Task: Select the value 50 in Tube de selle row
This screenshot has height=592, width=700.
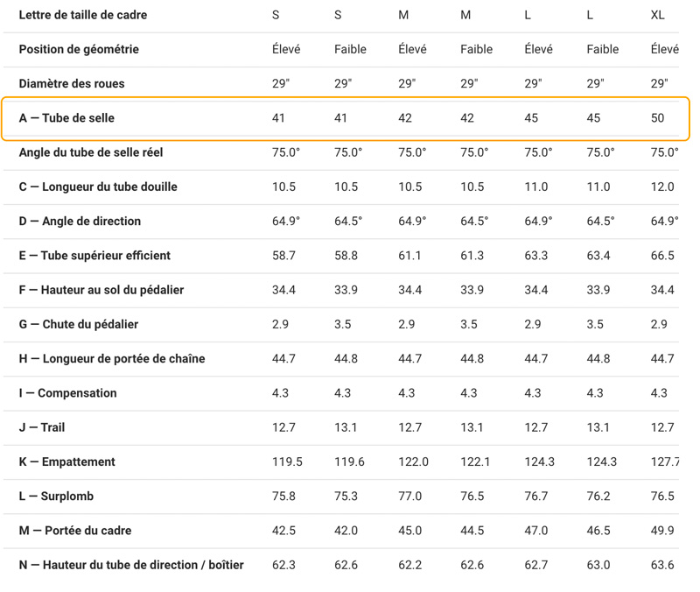Action: [x=658, y=118]
